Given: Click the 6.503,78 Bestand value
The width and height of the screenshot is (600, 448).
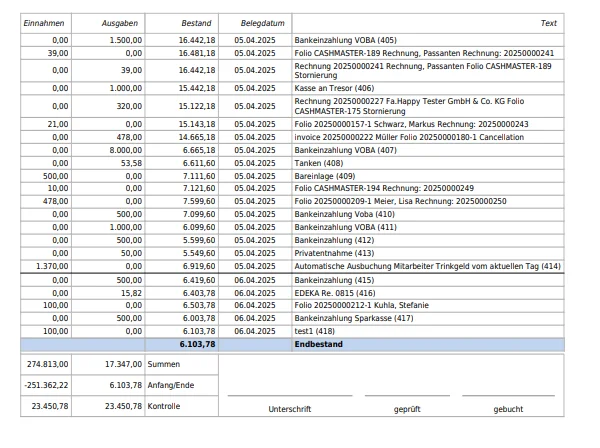Looking at the screenshot, I should pos(199,306).
